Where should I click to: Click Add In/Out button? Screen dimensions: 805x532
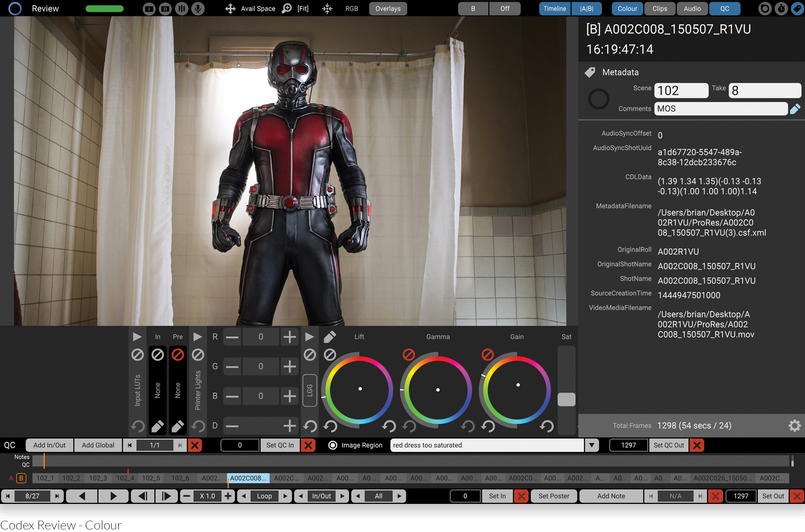point(49,445)
